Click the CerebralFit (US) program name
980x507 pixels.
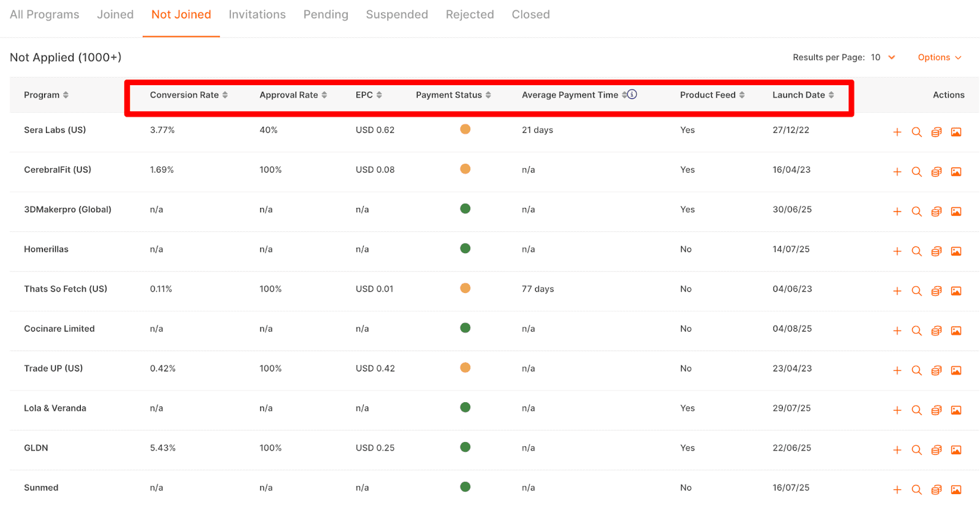(x=58, y=170)
